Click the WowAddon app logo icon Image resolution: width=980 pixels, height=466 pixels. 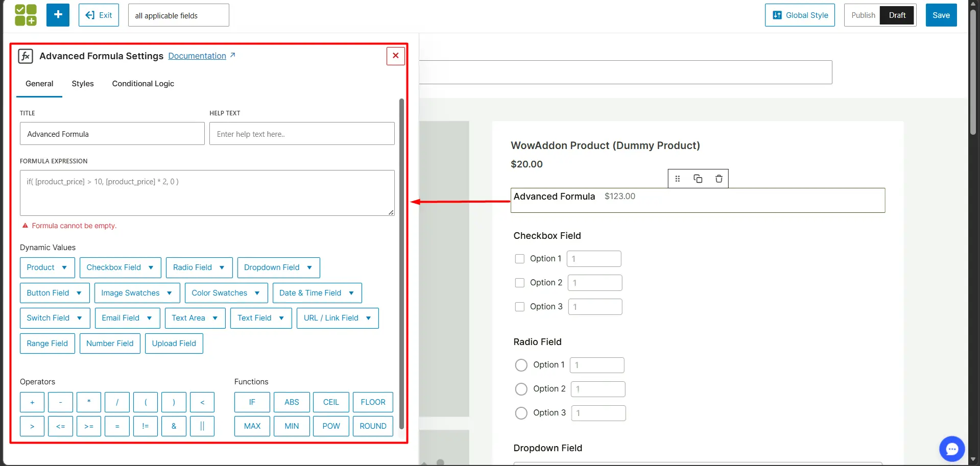[25, 15]
